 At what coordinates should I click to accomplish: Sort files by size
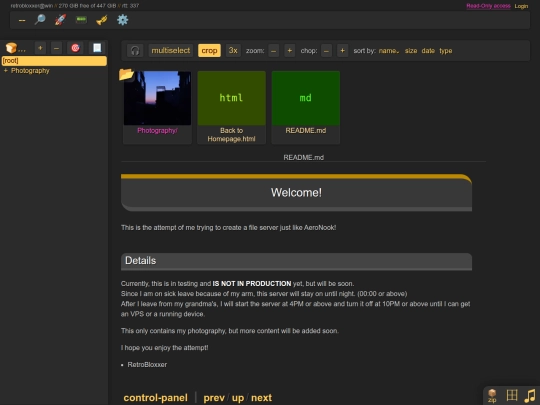click(411, 51)
